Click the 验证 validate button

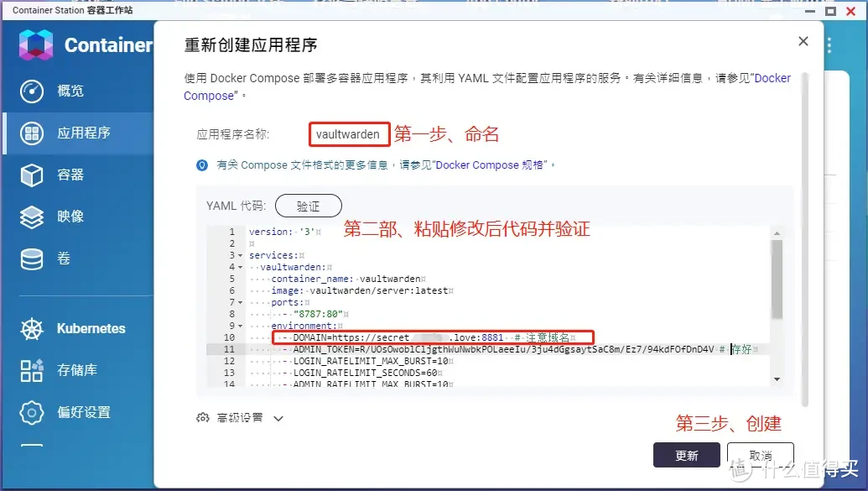309,206
